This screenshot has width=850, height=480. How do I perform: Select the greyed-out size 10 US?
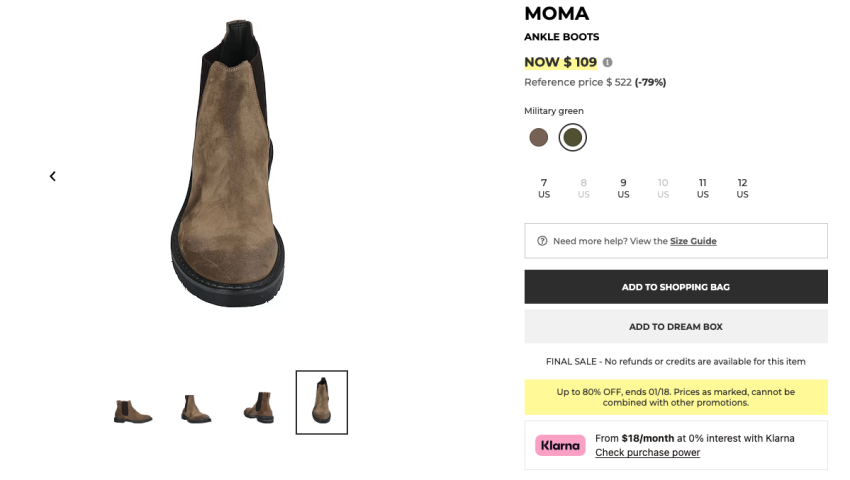tap(663, 188)
